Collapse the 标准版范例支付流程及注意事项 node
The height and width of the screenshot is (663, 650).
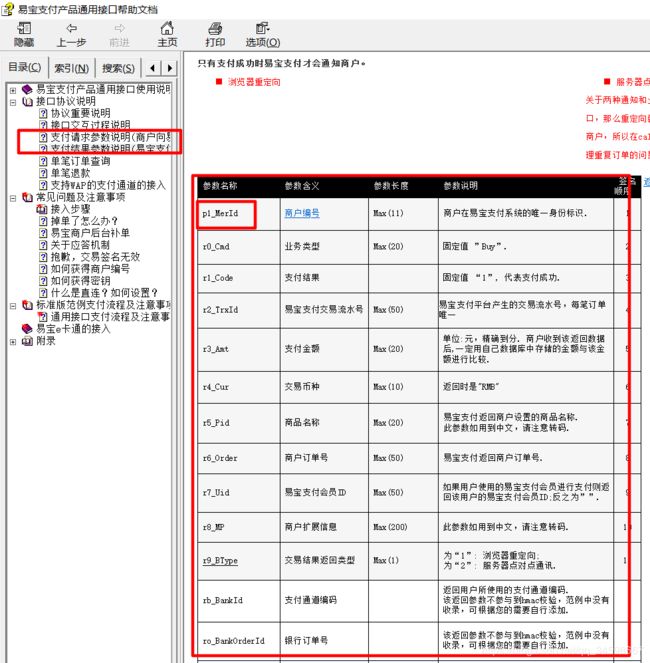13,305
